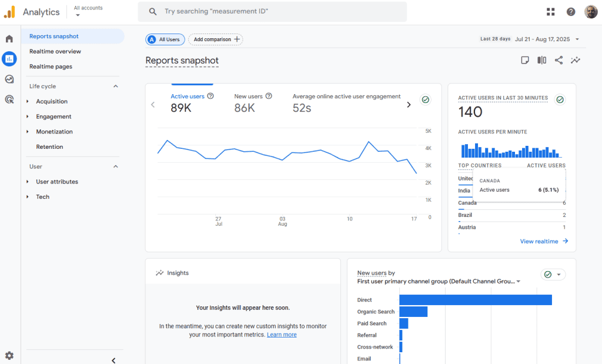Click the Share this report icon
This screenshot has height=364, width=602.
coord(558,60)
